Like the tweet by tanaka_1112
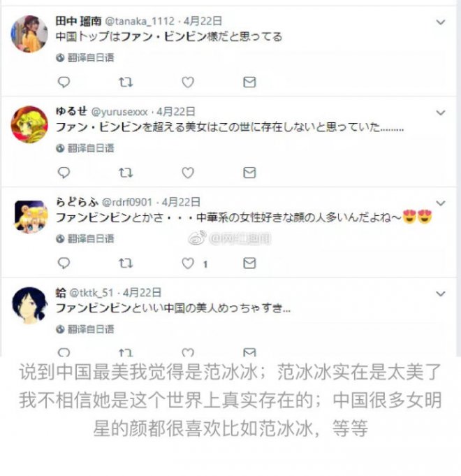 pos(188,82)
